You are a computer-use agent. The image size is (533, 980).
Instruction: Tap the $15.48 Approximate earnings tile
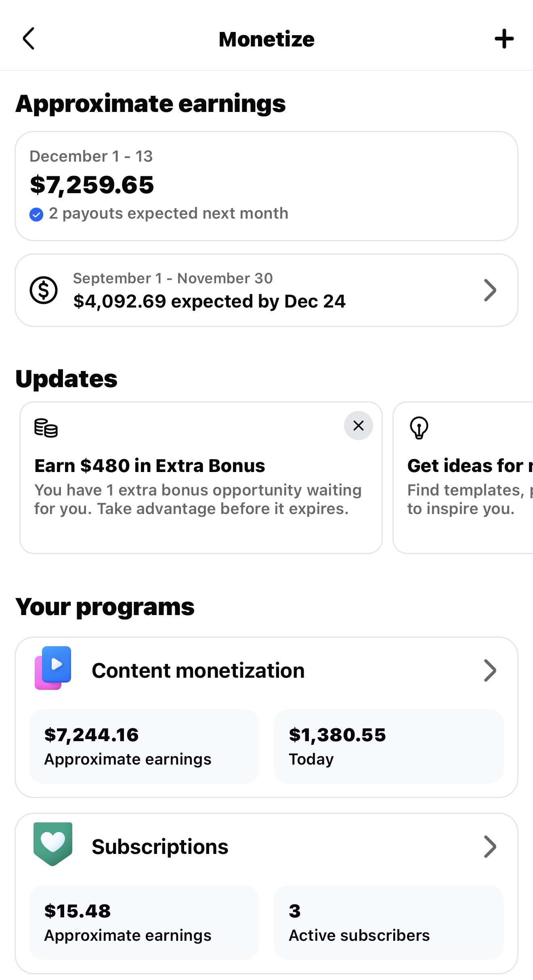tap(144, 922)
